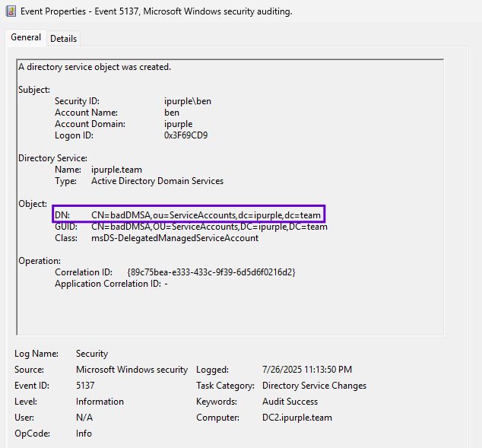Click the Computer value DC2.ipurple.team
The image size is (482, 448).
click(x=297, y=418)
